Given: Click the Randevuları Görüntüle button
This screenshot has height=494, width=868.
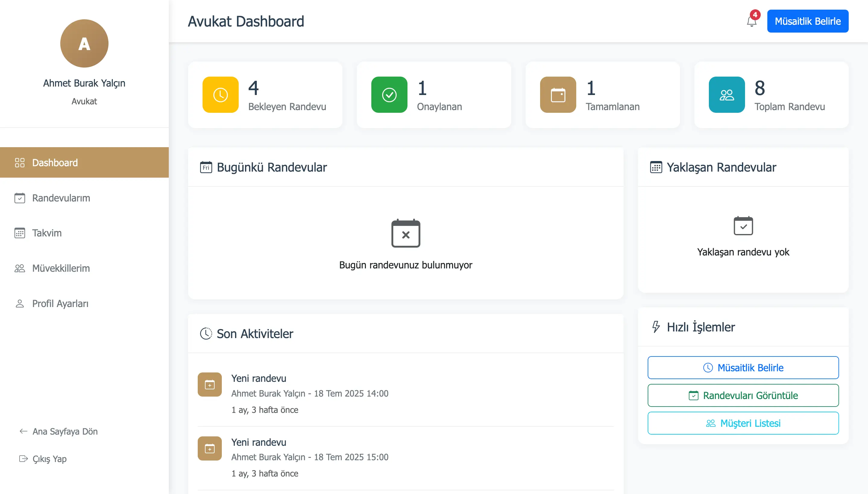Looking at the screenshot, I should [x=743, y=395].
